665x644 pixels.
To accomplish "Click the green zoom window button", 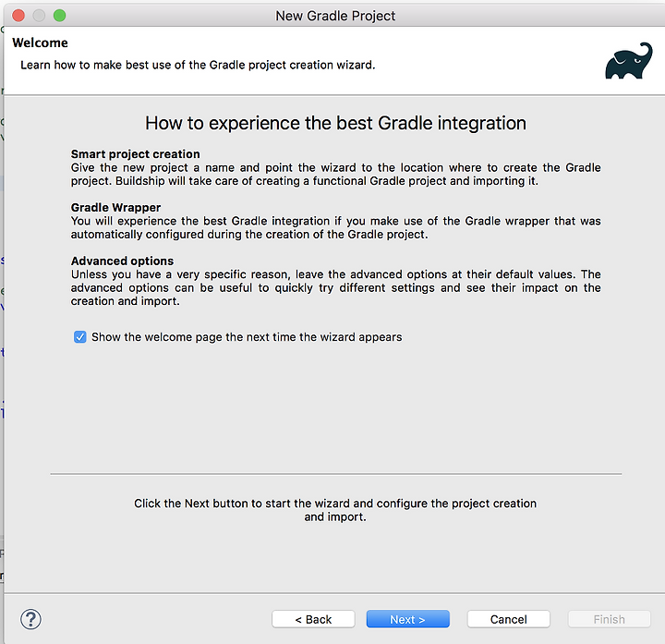I will pos(59,16).
